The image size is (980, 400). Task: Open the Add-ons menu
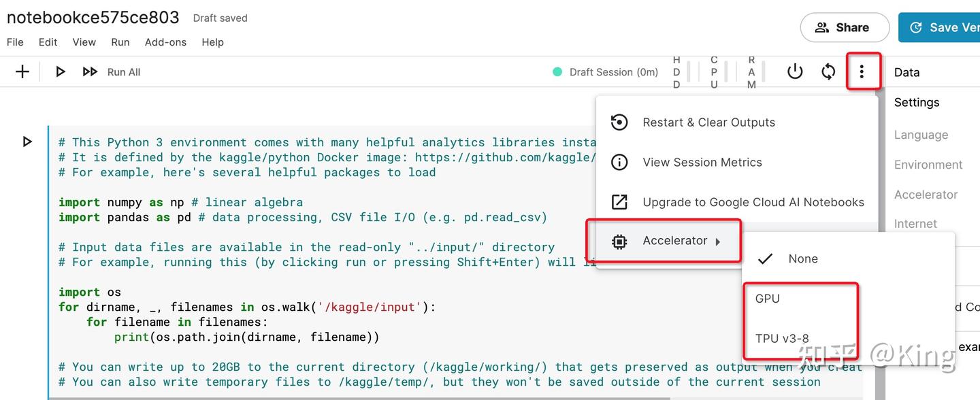[x=165, y=42]
